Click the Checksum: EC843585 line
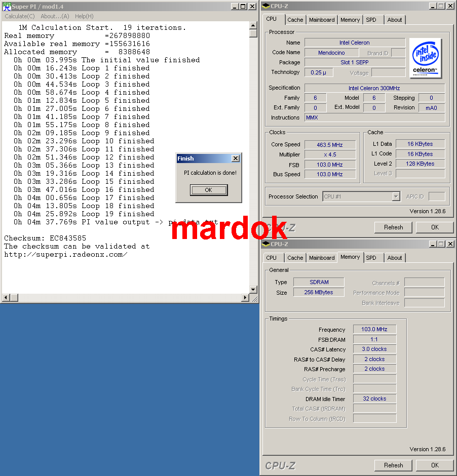457x476 pixels. [x=45, y=239]
